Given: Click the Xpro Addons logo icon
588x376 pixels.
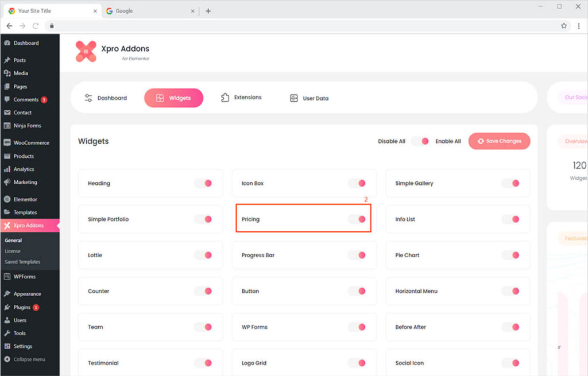Looking at the screenshot, I should (86, 52).
